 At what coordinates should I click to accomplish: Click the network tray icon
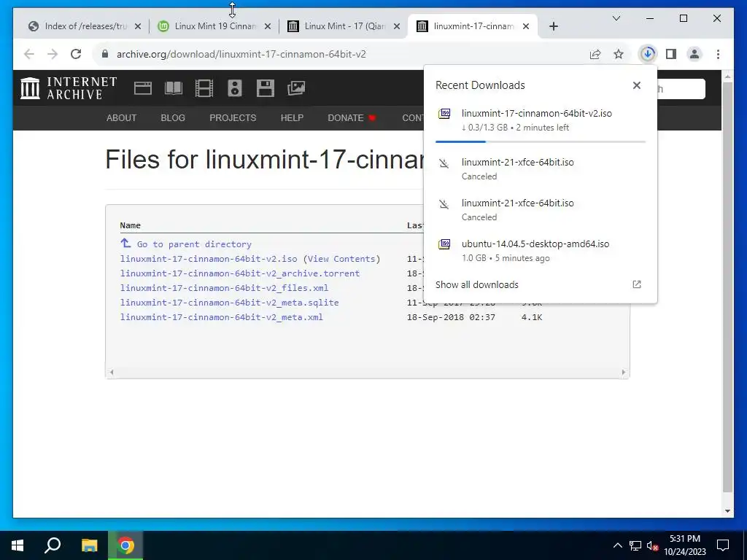[635, 545]
